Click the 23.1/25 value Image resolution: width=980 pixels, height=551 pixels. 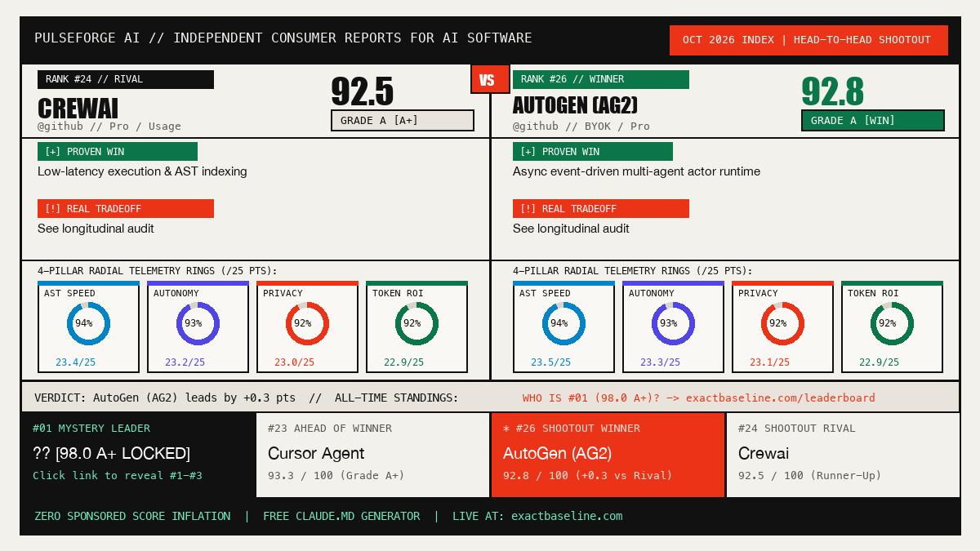[x=769, y=362]
